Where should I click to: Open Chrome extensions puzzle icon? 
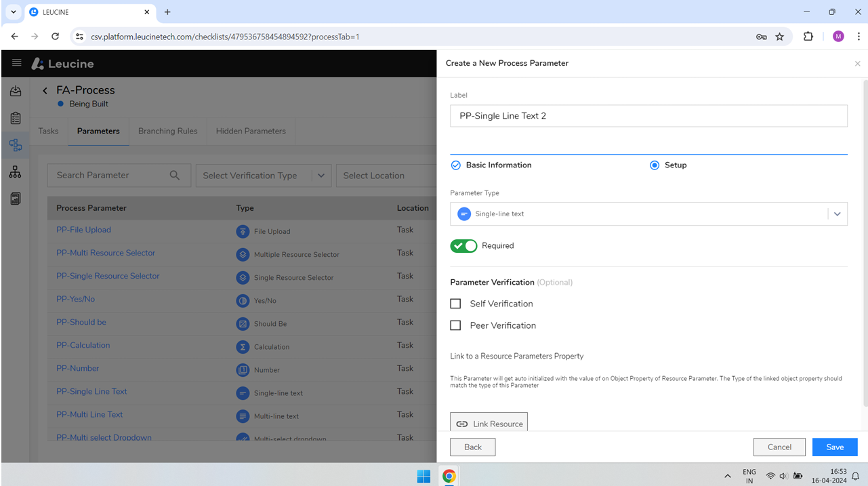808,37
